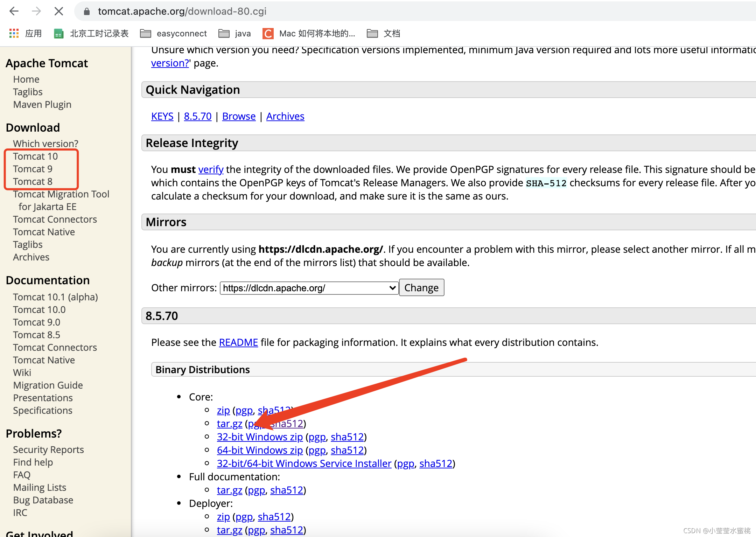Open Wiki in Documentation sidebar
Image resolution: width=756 pixels, height=537 pixels.
click(22, 373)
